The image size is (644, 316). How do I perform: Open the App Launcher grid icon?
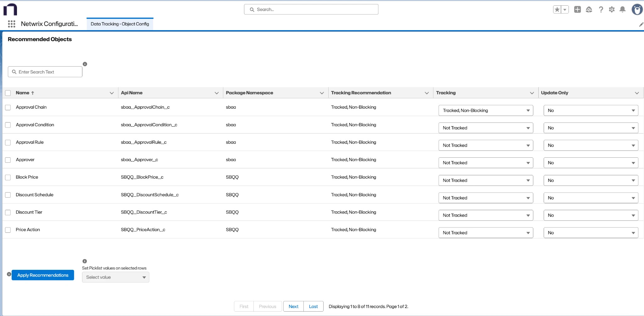click(x=12, y=24)
